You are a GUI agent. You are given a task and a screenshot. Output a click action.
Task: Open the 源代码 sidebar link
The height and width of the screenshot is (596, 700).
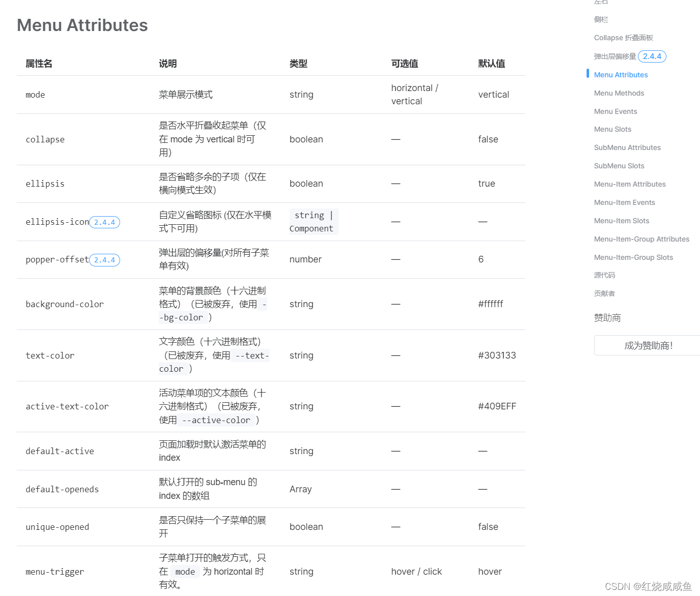coord(604,275)
